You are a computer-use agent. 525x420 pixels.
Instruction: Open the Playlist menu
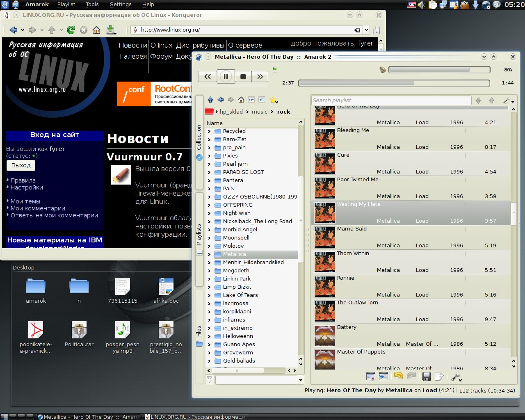(x=66, y=4)
